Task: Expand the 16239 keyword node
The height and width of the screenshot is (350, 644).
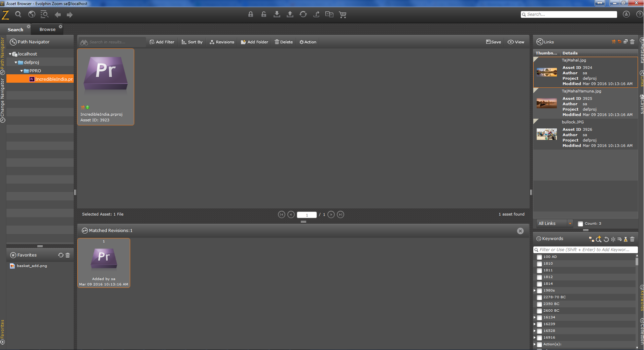Action: click(534, 324)
